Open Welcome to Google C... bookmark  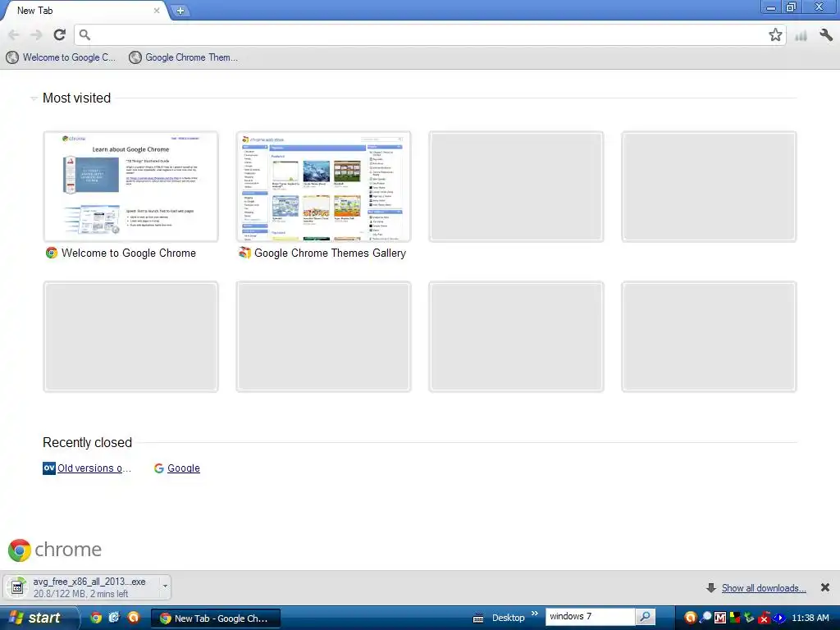pyautogui.click(x=61, y=57)
